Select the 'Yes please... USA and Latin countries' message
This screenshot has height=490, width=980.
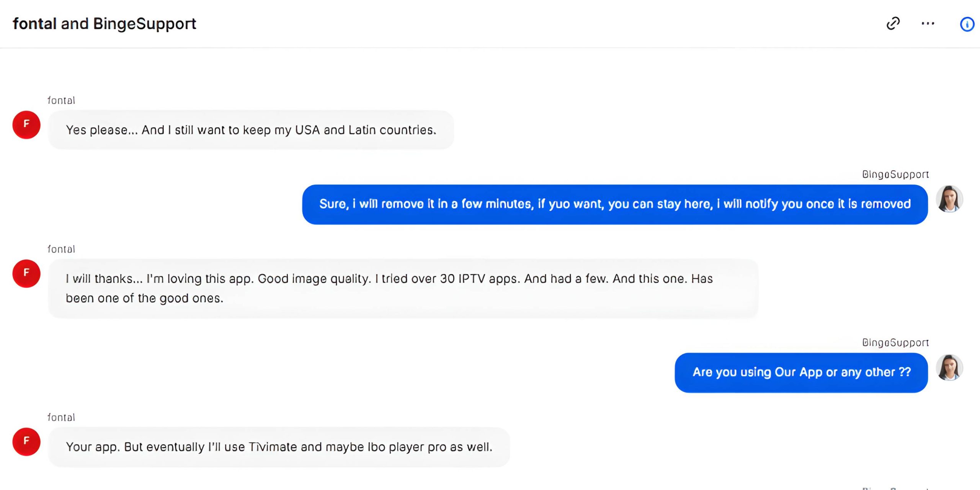point(251,130)
